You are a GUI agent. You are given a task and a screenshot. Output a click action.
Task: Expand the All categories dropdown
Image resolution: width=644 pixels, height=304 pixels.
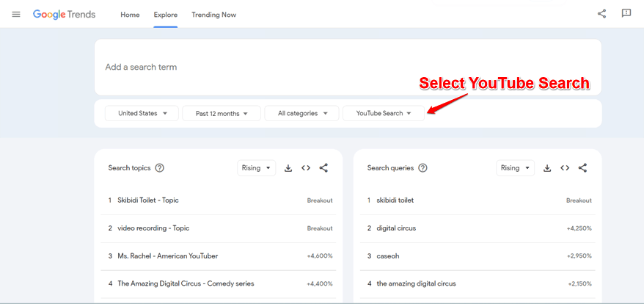[x=301, y=113]
